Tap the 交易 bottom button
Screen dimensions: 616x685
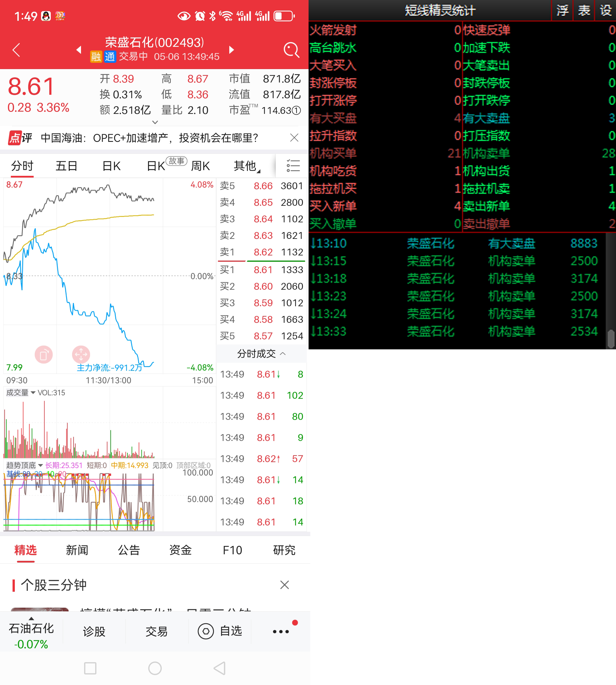(157, 631)
